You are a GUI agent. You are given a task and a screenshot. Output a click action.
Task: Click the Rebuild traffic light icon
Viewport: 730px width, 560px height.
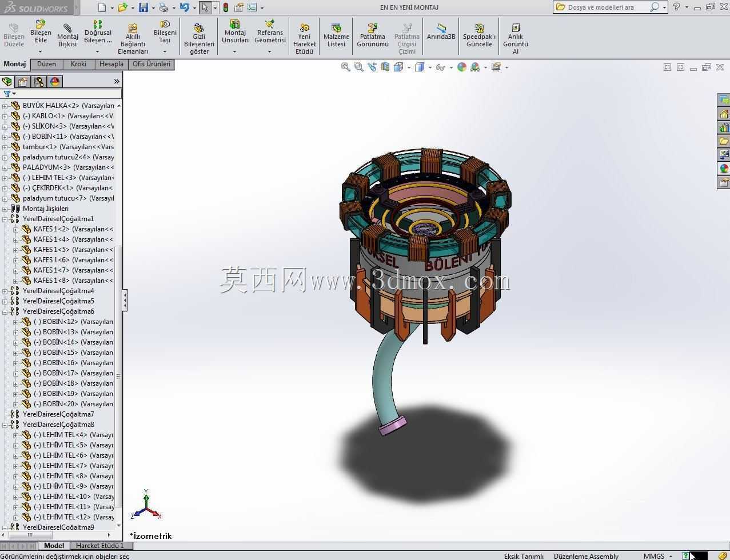coord(226,7)
